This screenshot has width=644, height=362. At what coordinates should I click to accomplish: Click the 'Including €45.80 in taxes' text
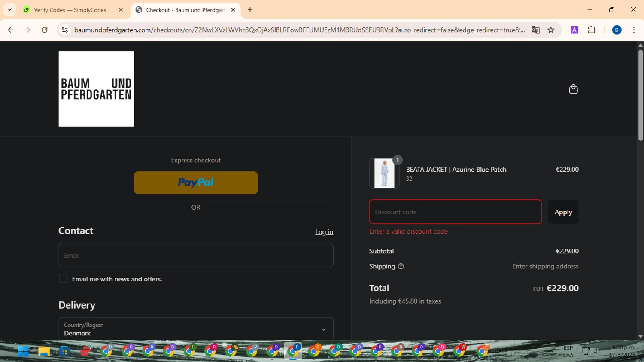coord(405,301)
